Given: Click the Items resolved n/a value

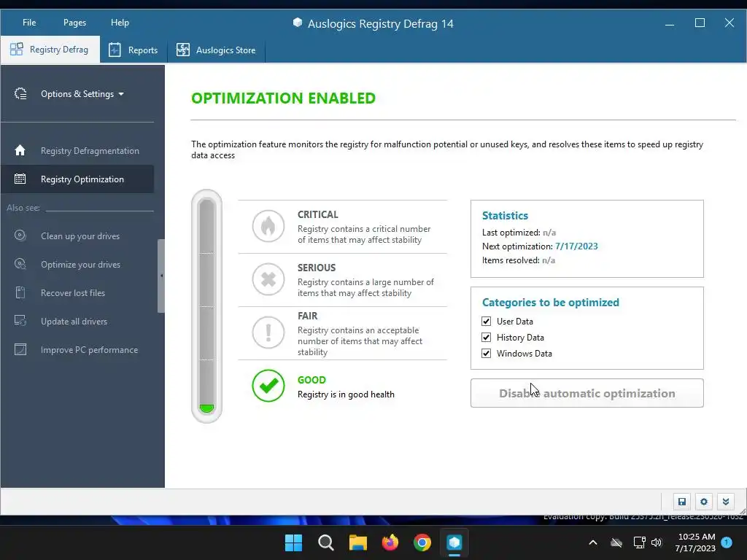Looking at the screenshot, I should tap(549, 260).
